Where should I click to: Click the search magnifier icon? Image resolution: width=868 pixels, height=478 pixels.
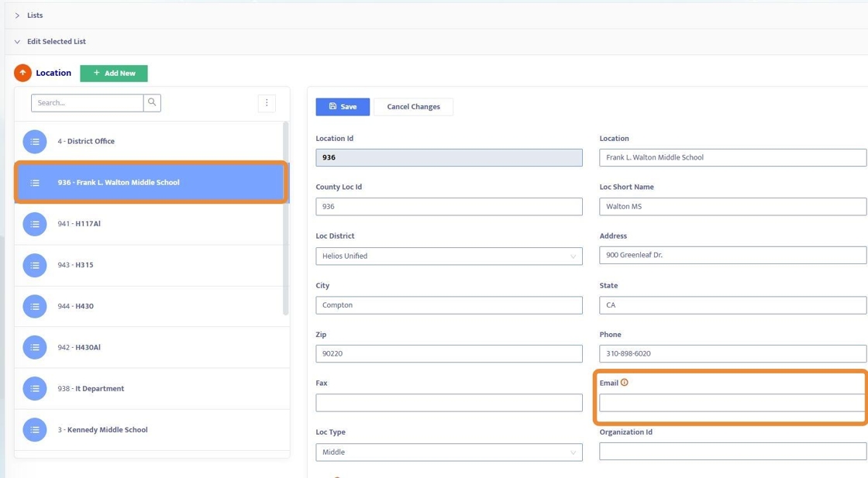coord(152,102)
